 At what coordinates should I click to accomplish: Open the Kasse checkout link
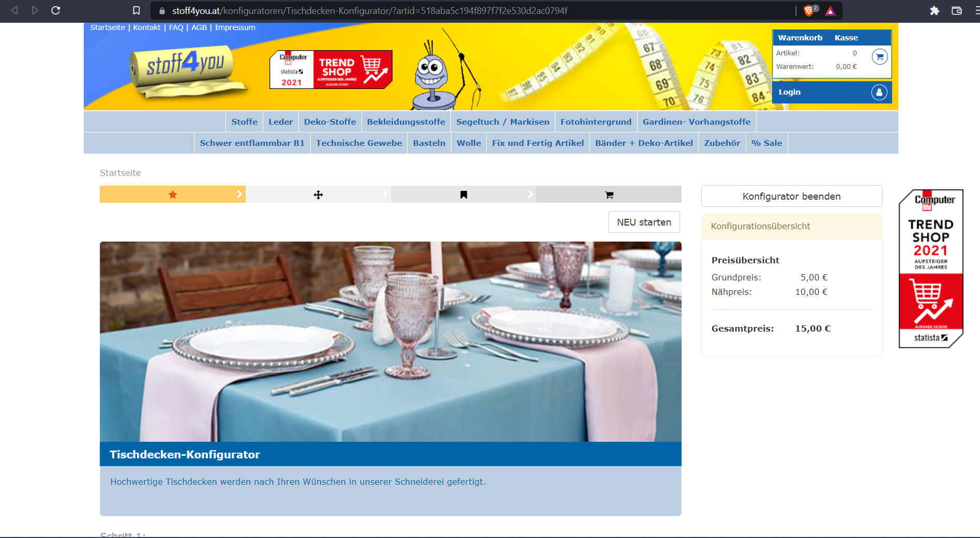pos(846,38)
